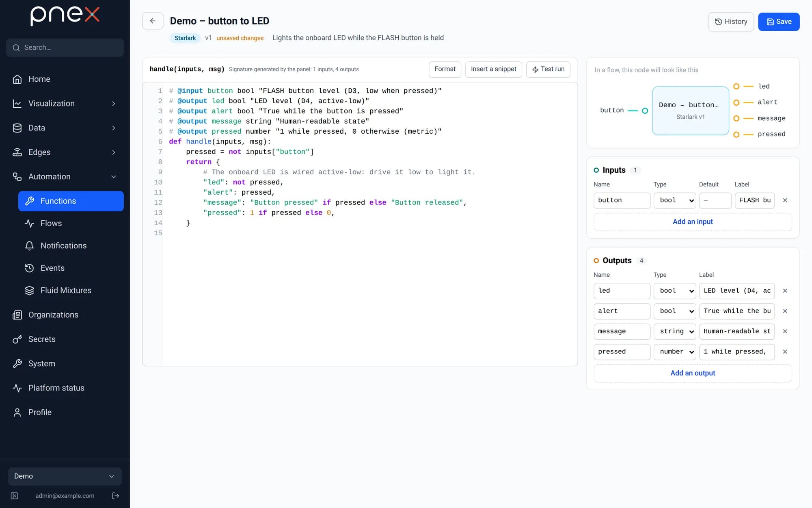Remove the led output row
The height and width of the screenshot is (508, 812).
pos(785,291)
